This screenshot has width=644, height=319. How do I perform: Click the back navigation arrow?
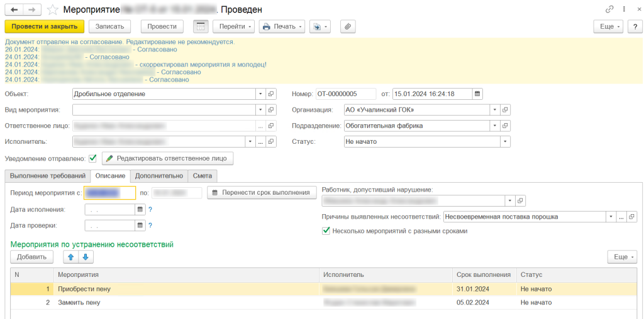click(14, 9)
